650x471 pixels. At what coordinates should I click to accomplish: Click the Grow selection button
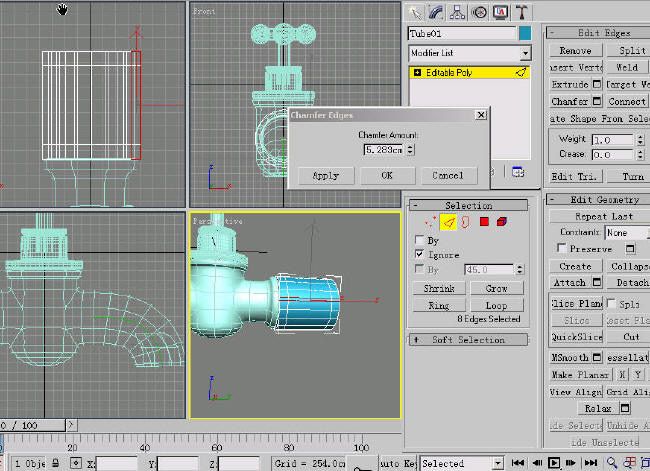point(497,288)
